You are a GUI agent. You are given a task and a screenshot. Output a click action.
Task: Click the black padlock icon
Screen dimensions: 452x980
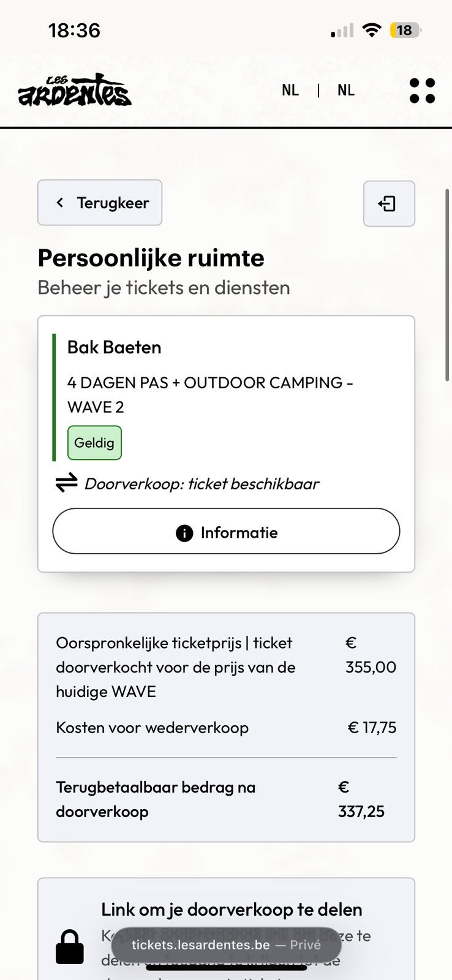click(x=70, y=947)
